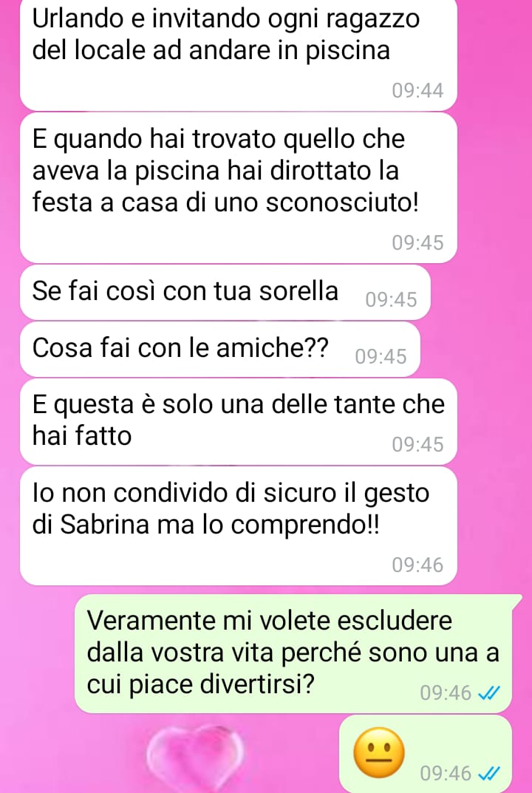Tap the 09:45 time beside 'hai fatto'
532x793 pixels.
click(417, 445)
